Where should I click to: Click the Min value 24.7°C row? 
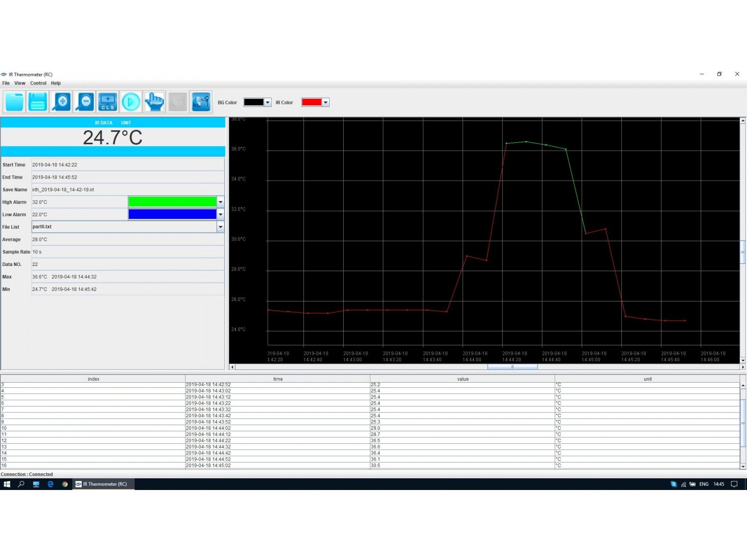pos(127,289)
